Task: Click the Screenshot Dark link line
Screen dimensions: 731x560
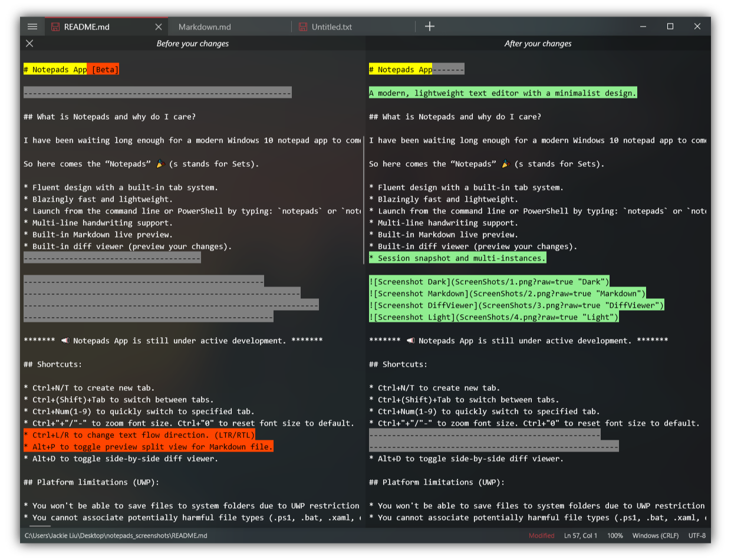Action: [489, 282]
